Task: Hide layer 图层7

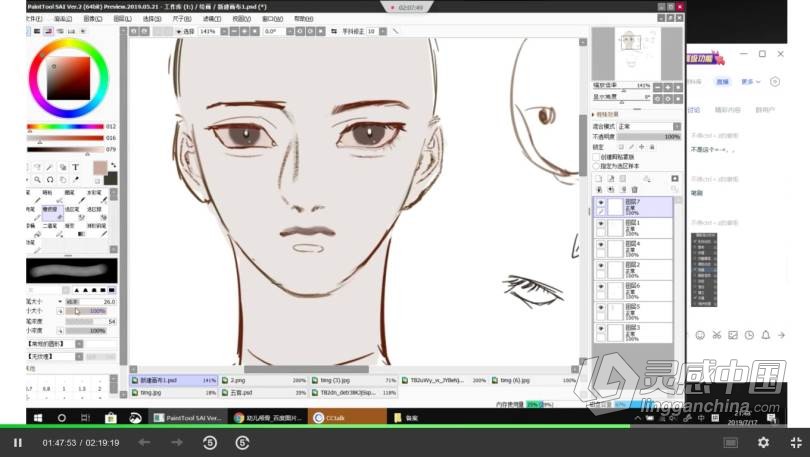Action: (601, 203)
